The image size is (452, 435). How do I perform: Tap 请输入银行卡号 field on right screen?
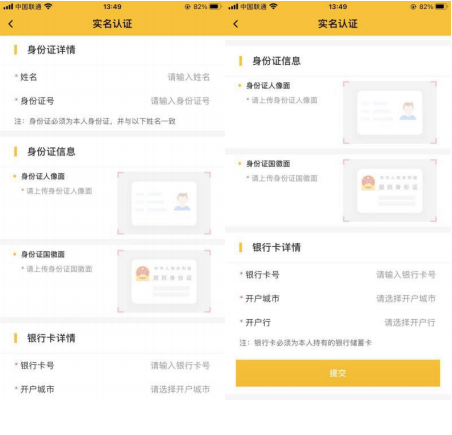[x=406, y=275]
